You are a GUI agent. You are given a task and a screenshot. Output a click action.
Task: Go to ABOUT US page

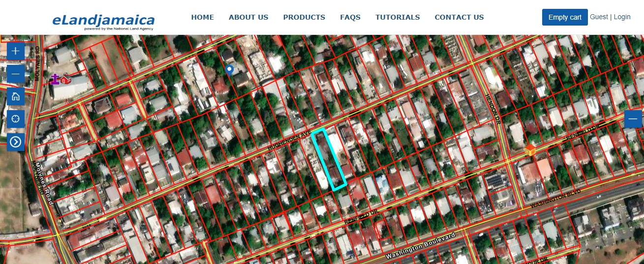(248, 17)
